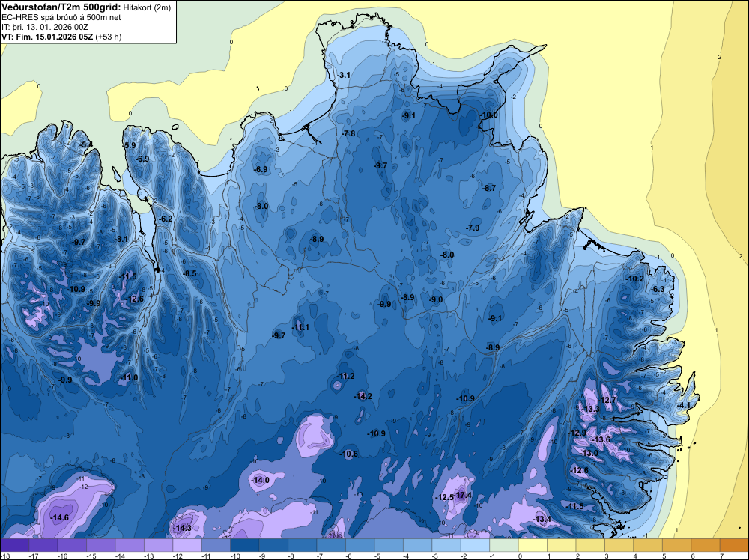The image size is (749, 560).
Task: Click the -4.1 temperature reading
Action: [684, 405]
